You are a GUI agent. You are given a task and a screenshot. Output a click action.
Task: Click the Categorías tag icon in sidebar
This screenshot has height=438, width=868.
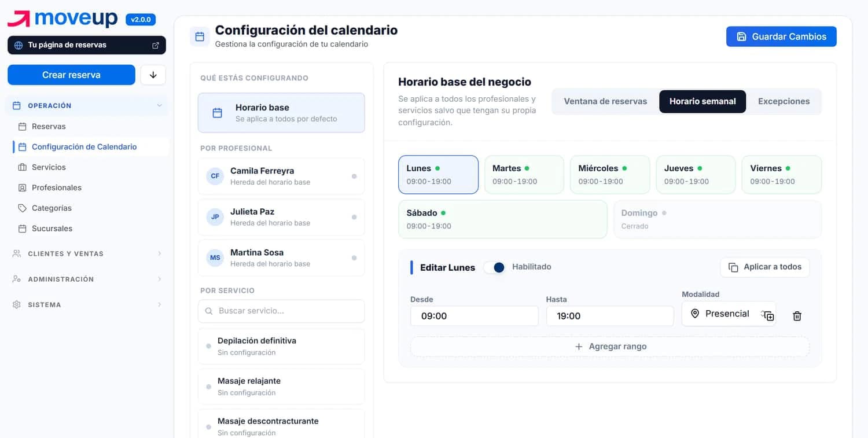click(x=23, y=208)
